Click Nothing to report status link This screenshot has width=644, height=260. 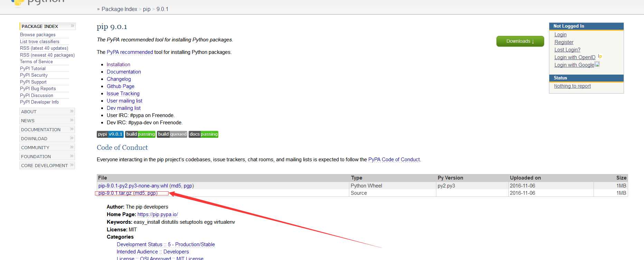572,86
